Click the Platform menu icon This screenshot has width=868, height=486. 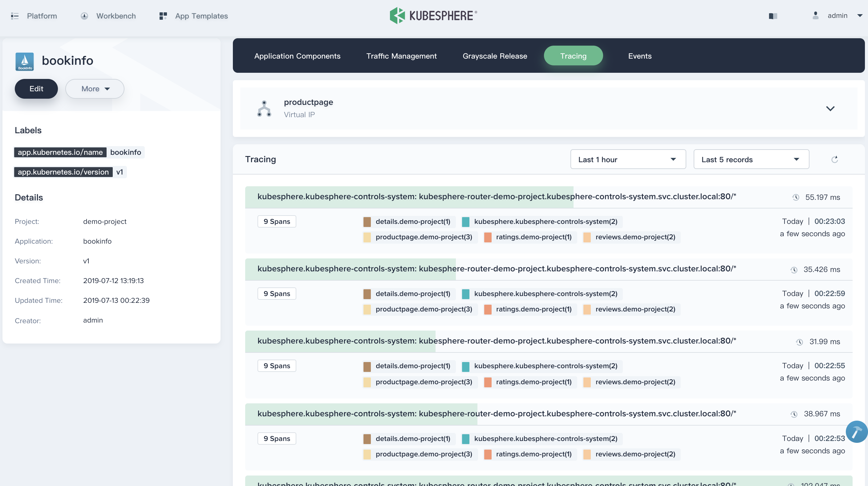click(14, 16)
